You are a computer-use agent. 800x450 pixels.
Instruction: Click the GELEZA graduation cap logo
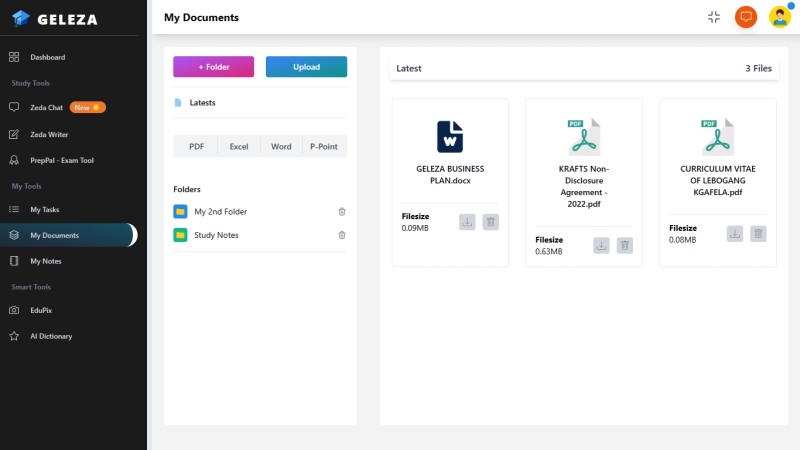pos(20,18)
